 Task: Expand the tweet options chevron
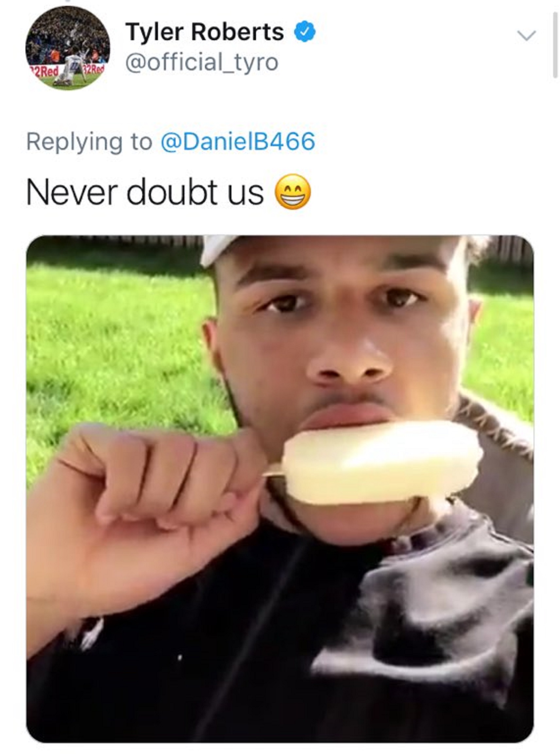[x=526, y=35]
